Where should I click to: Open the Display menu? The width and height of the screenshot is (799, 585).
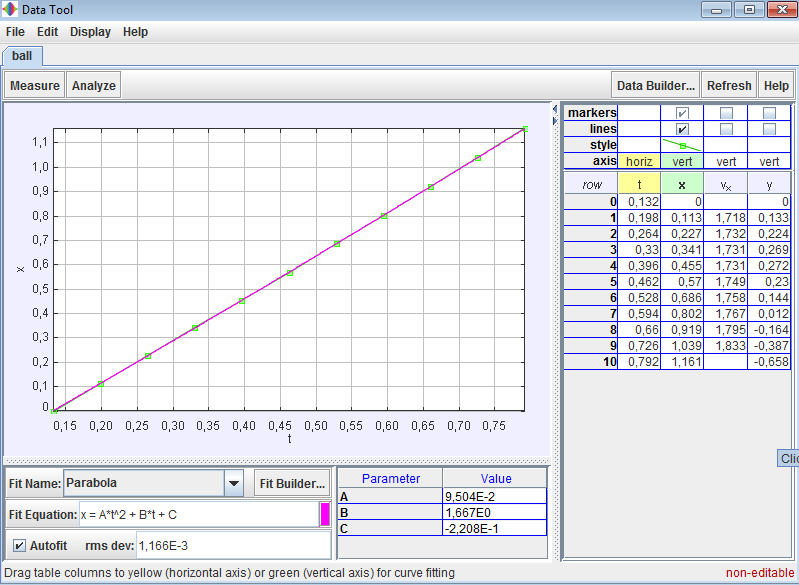[x=90, y=32]
